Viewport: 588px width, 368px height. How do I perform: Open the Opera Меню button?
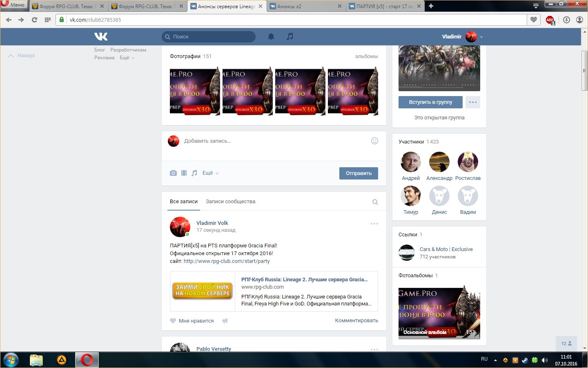[14, 4]
